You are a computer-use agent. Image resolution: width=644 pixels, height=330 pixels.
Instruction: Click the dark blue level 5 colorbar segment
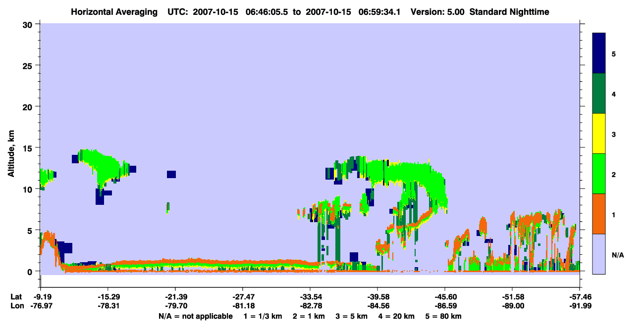pyautogui.click(x=599, y=53)
